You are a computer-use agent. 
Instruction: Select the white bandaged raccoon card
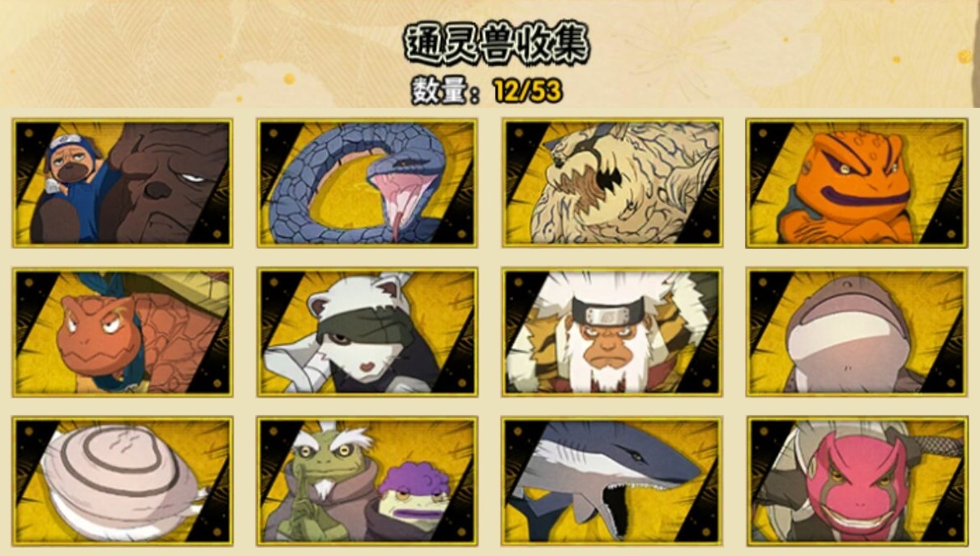tap(367, 332)
